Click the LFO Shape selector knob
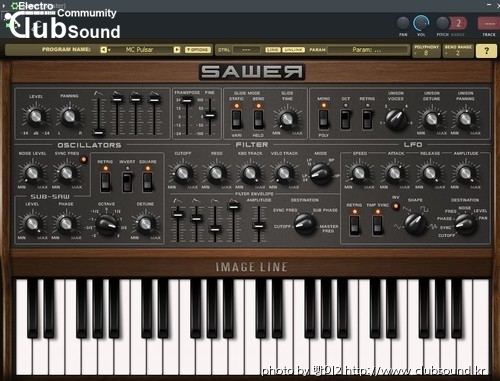 click(415, 223)
